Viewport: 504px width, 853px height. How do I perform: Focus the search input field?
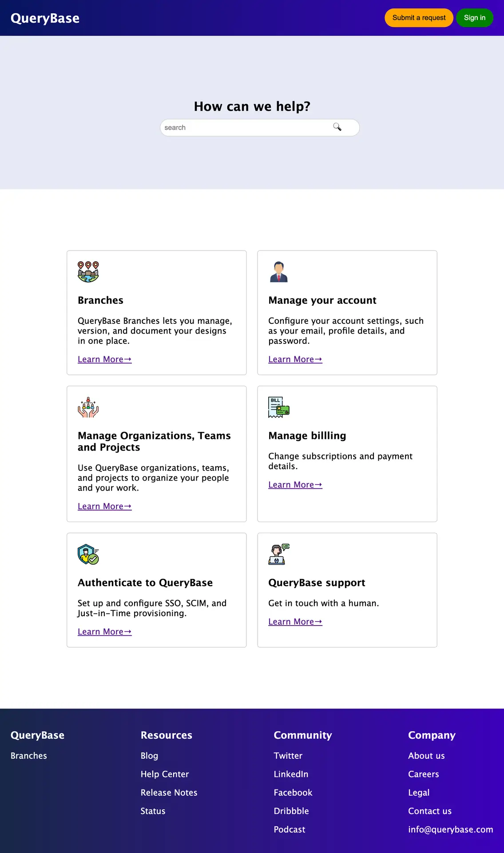click(246, 128)
